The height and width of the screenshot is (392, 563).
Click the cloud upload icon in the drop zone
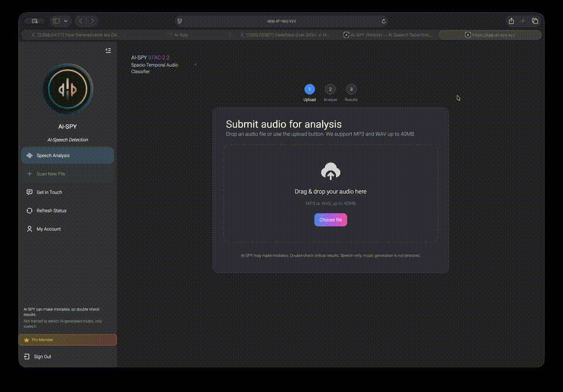[x=331, y=171]
